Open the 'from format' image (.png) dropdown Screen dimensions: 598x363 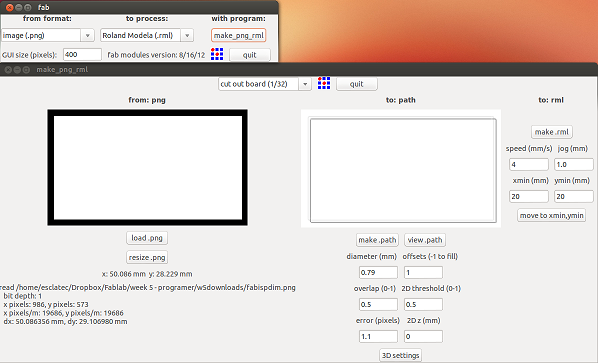click(x=87, y=35)
